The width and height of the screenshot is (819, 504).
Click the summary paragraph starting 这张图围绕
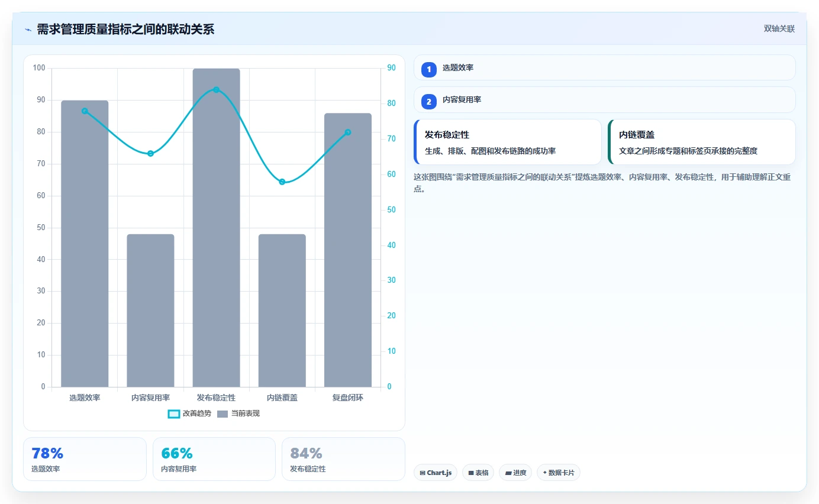point(602,183)
